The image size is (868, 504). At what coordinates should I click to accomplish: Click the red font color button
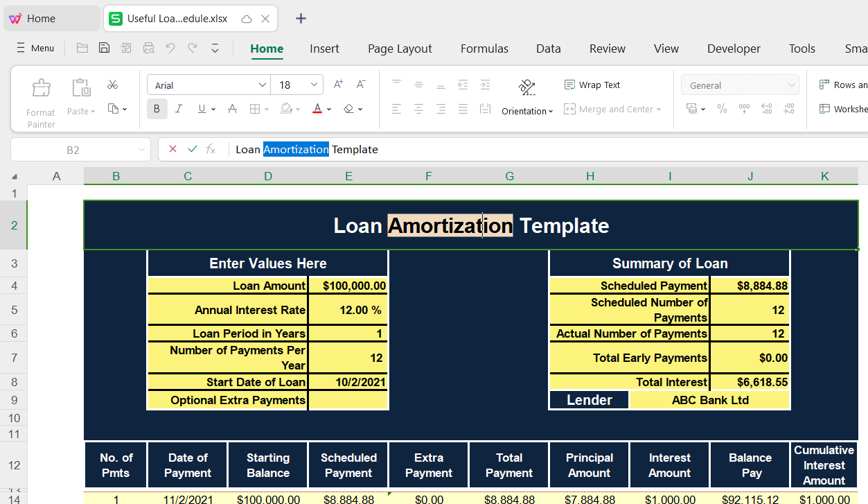(x=317, y=109)
